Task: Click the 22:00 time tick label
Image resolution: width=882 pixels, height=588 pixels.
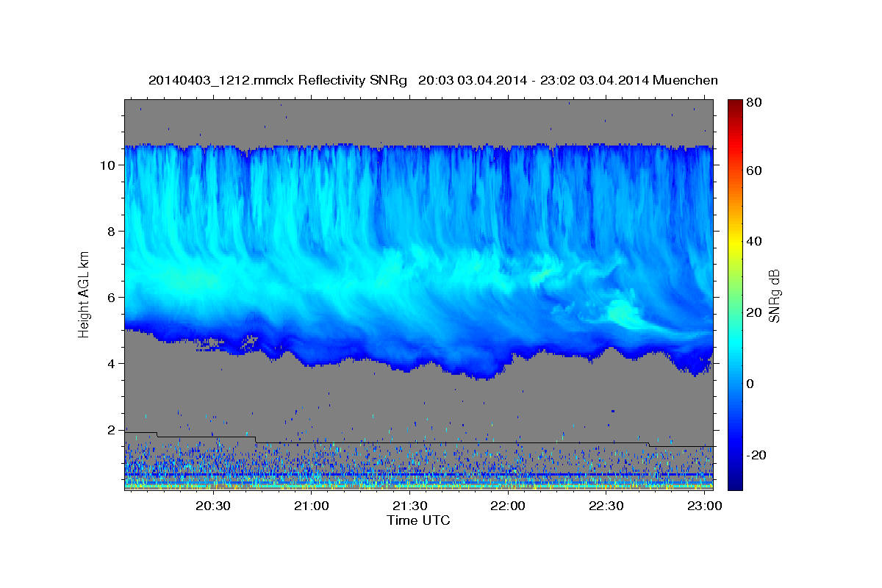Action: [x=508, y=506]
